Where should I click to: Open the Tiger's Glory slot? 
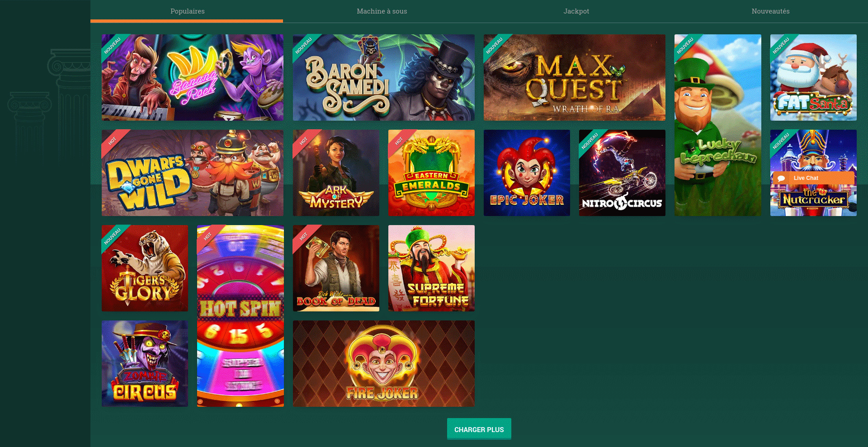[145, 268]
